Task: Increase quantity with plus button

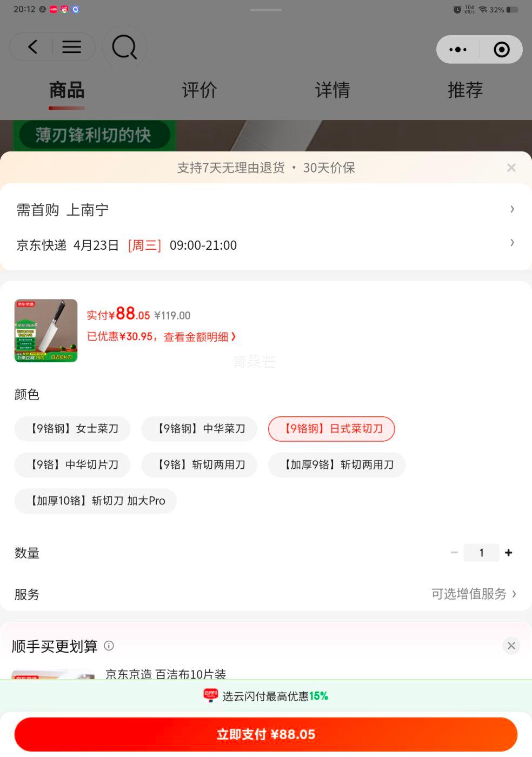Action: pyautogui.click(x=508, y=553)
